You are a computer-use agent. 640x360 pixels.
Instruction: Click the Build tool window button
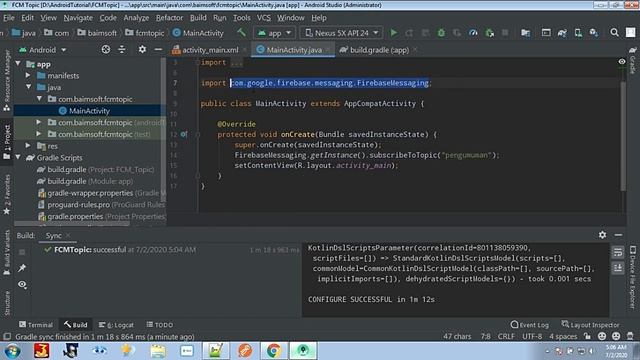[76, 325]
